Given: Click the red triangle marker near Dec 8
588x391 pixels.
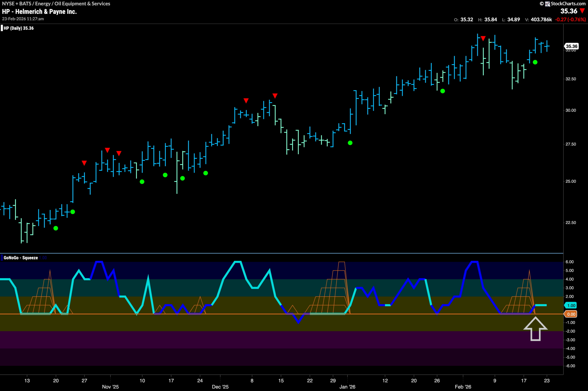Looking at the screenshot, I should 246,100.
